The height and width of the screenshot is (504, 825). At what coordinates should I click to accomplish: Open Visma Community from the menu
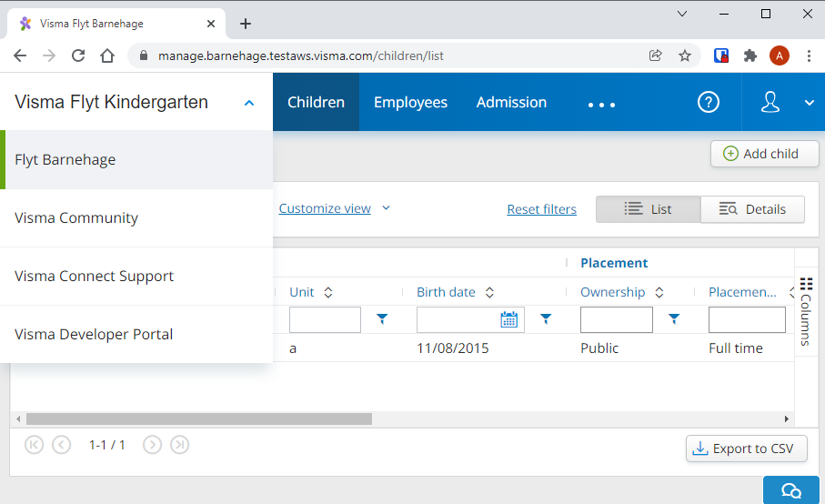click(x=136, y=217)
